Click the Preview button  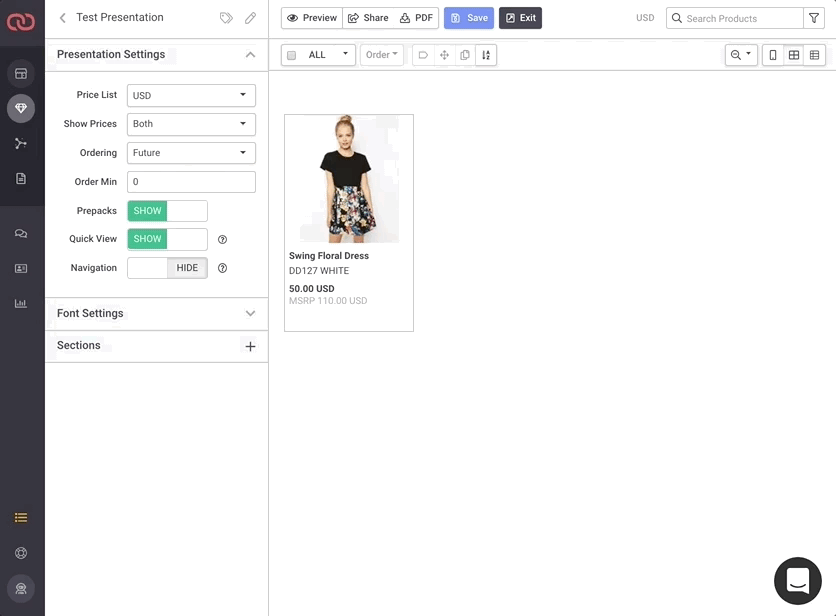[312, 18]
